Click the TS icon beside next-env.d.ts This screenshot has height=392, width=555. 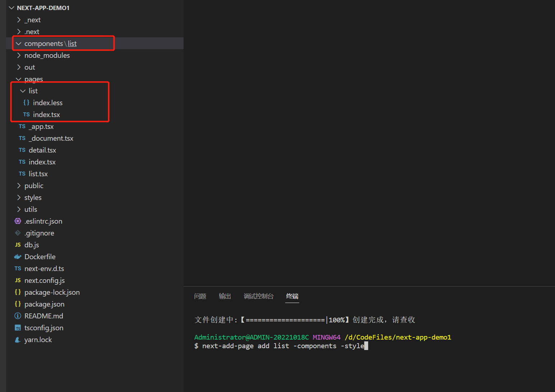18,269
